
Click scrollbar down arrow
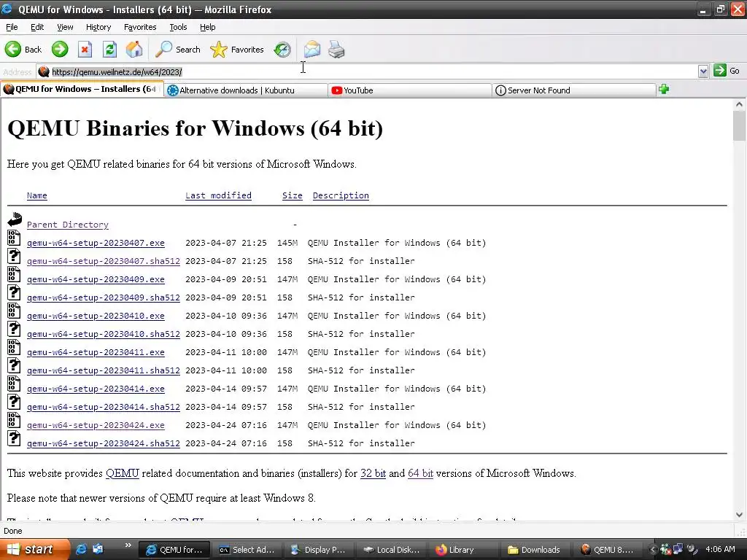pyautogui.click(x=739, y=515)
